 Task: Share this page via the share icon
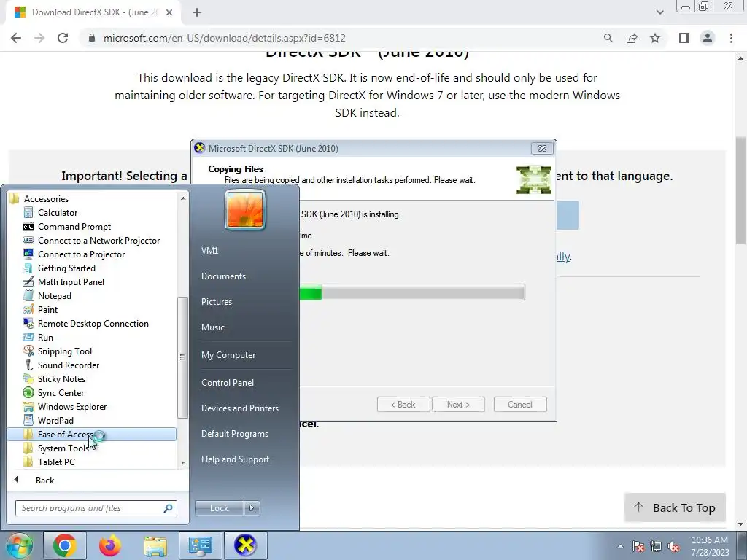point(632,38)
